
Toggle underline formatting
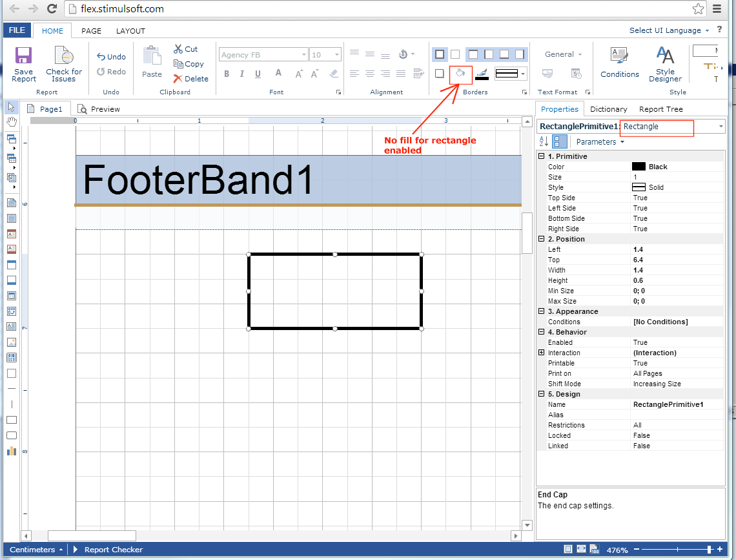click(x=258, y=74)
